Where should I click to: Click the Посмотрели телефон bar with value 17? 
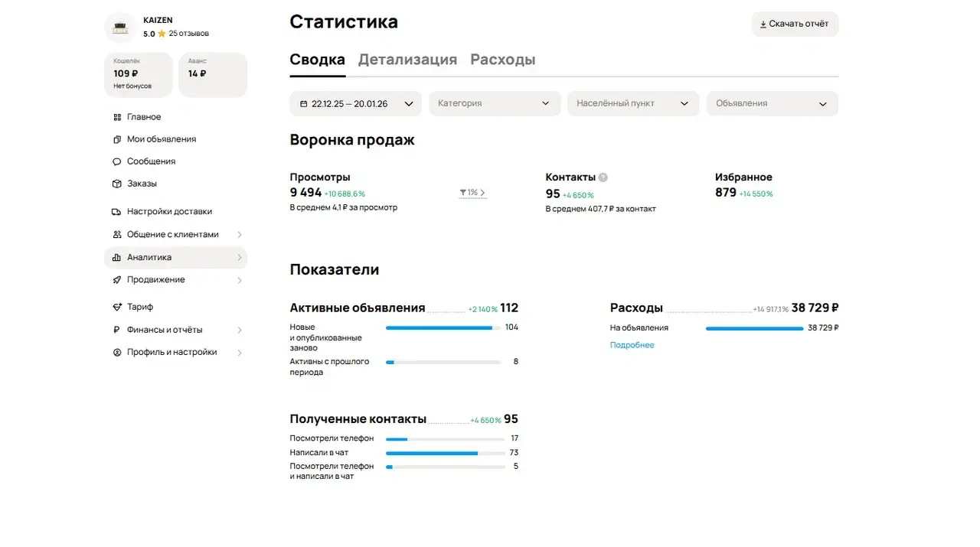coord(446,439)
